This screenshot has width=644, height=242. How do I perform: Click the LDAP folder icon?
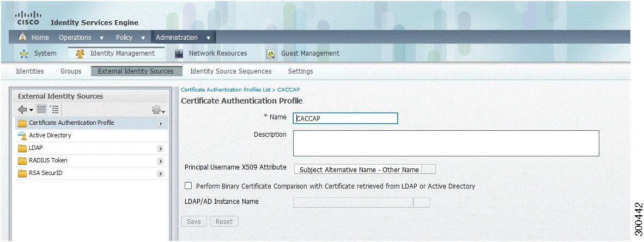point(22,148)
